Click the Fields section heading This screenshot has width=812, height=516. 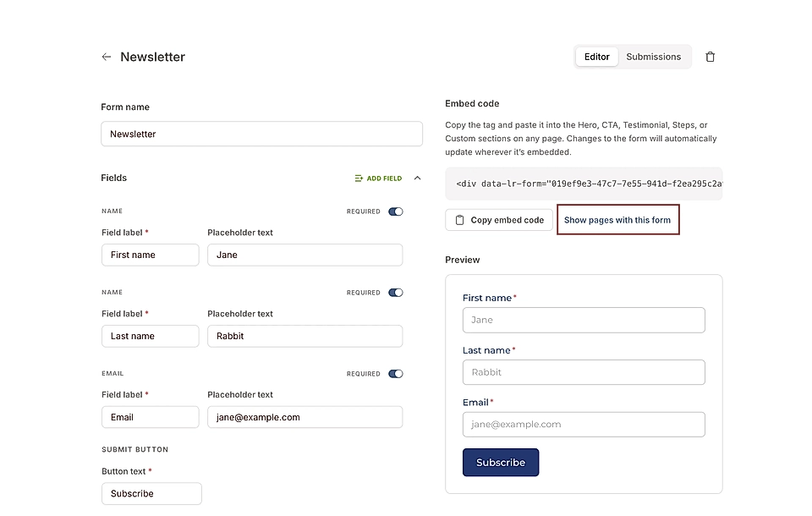pos(114,178)
